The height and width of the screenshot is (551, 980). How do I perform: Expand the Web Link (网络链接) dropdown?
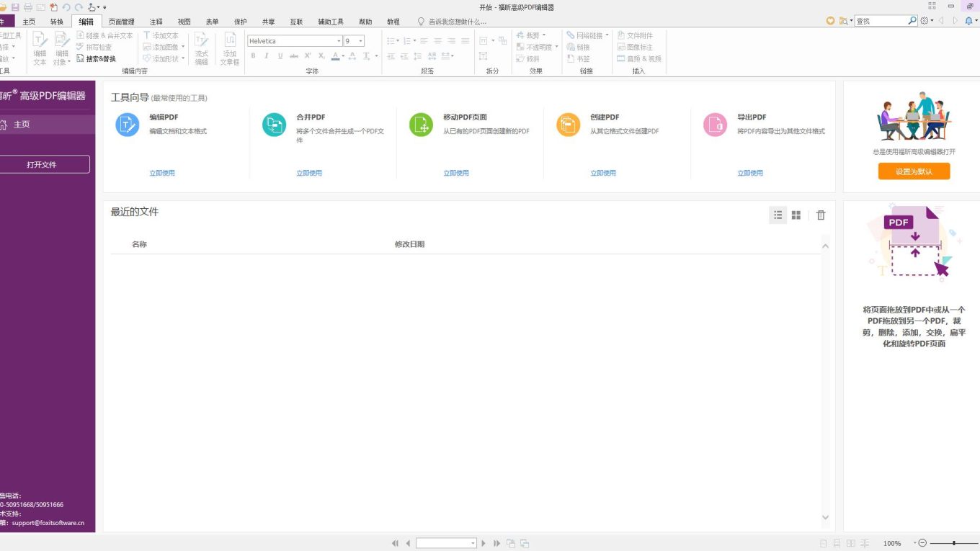click(x=607, y=35)
